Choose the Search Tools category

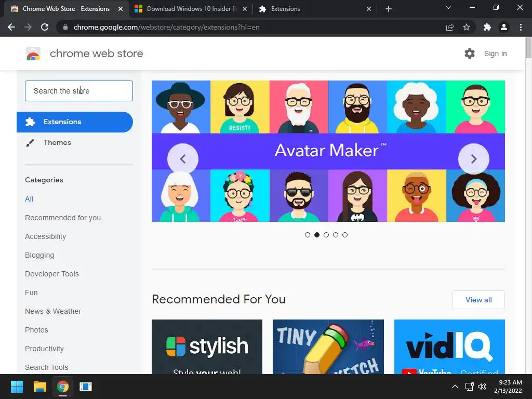pyautogui.click(x=46, y=367)
